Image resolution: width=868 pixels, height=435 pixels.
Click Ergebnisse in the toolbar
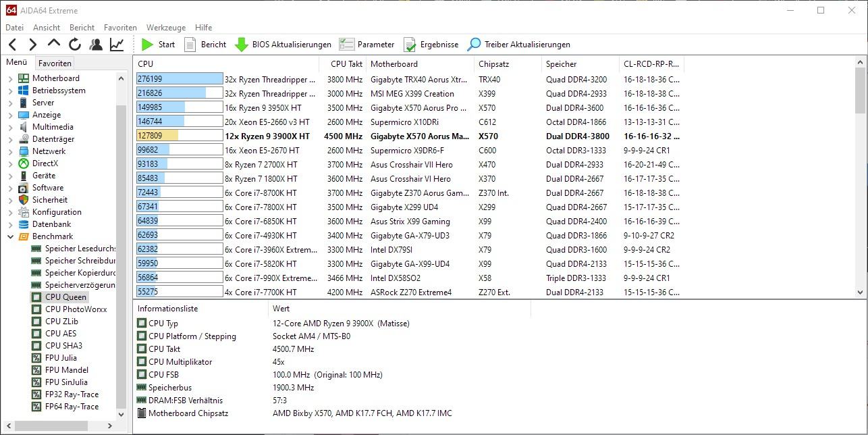pos(431,45)
